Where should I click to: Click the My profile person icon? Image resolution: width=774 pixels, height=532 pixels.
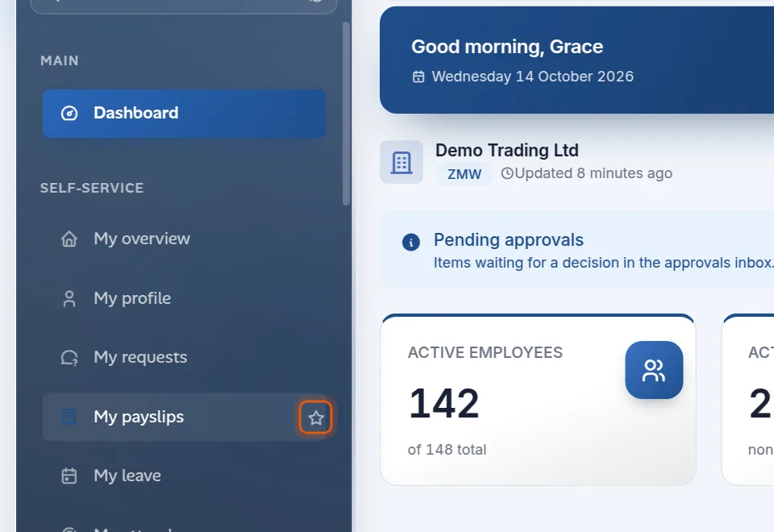tap(69, 298)
